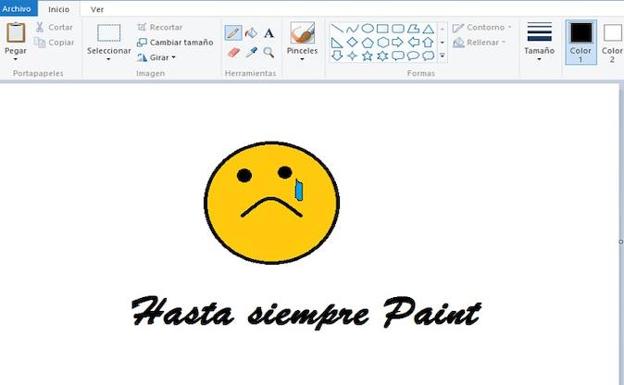Choose the pentagon shape
Screen dimensions: 624x385
tap(367, 42)
